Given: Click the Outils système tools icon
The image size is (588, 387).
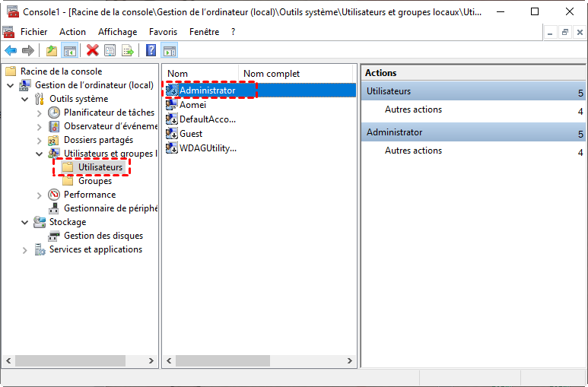Looking at the screenshot, I should tap(40, 99).
